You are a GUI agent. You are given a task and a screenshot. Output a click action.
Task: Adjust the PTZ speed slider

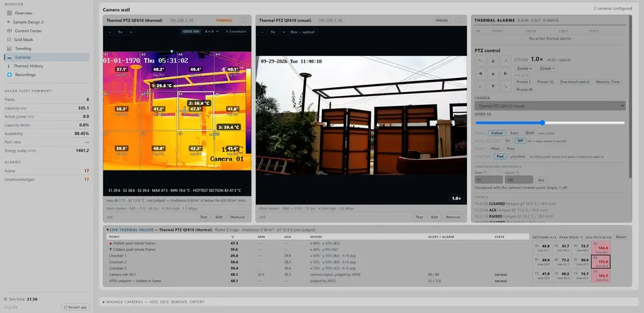tap(550, 122)
